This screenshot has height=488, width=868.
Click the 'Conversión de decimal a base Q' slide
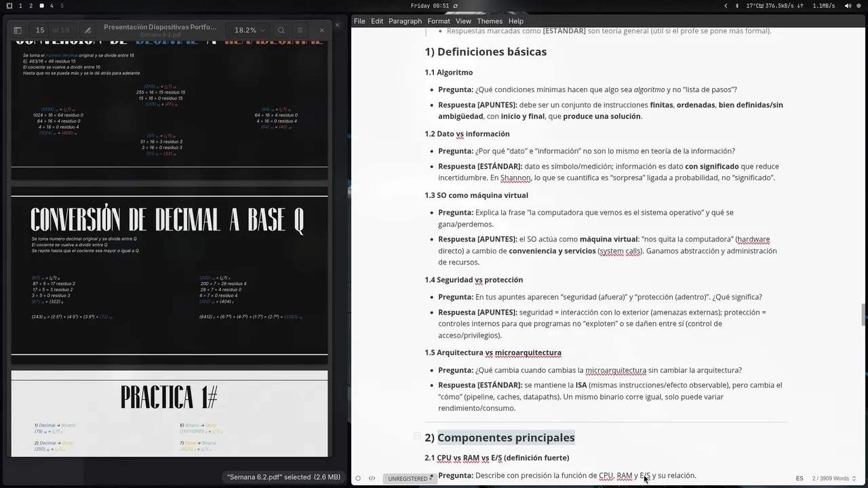tap(170, 276)
